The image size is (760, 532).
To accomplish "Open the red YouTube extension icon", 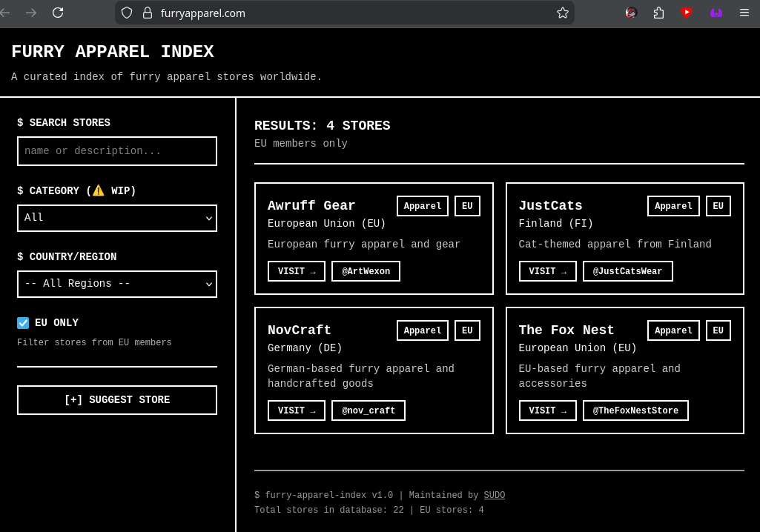I will pyautogui.click(x=687, y=13).
